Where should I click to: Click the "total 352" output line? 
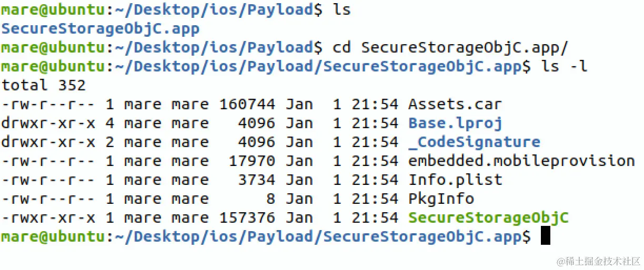tap(44, 85)
